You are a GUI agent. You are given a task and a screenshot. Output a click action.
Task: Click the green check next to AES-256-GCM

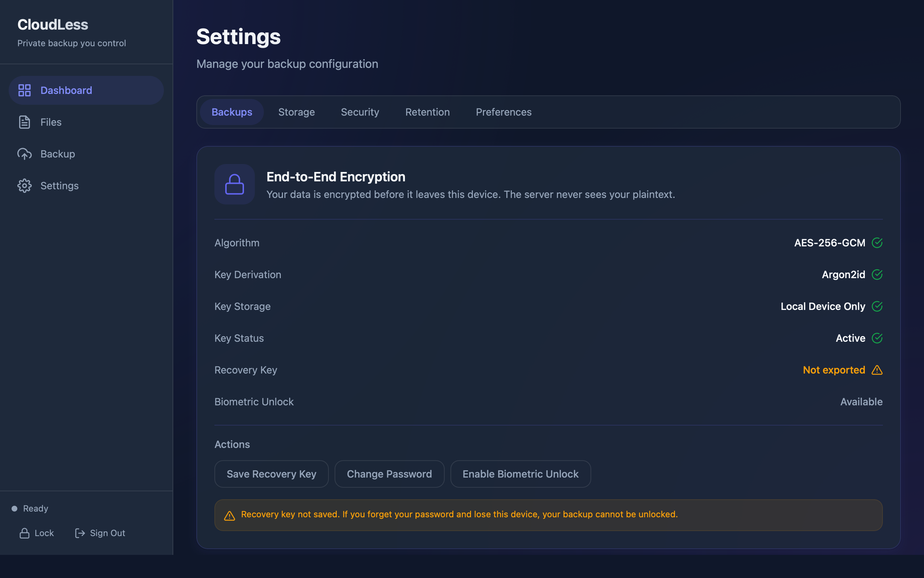877,243
